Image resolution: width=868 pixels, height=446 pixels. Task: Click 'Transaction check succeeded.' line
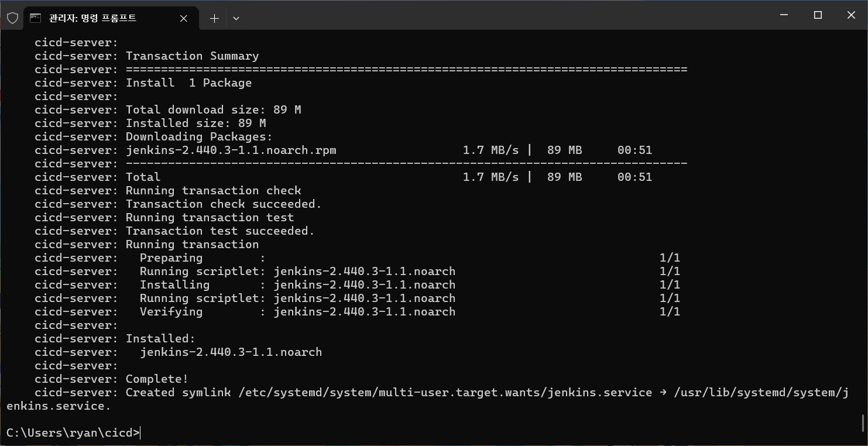tap(224, 204)
